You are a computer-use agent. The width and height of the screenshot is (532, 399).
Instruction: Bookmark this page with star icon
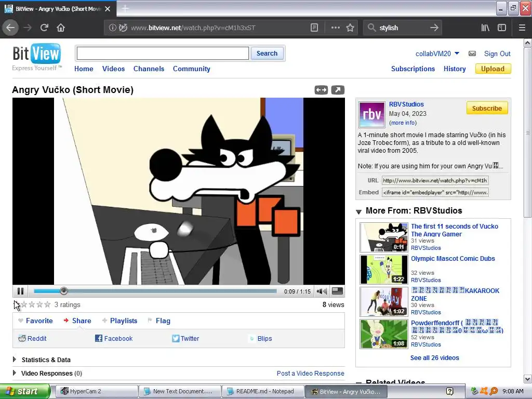pyautogui.click(x=350, y=28)
